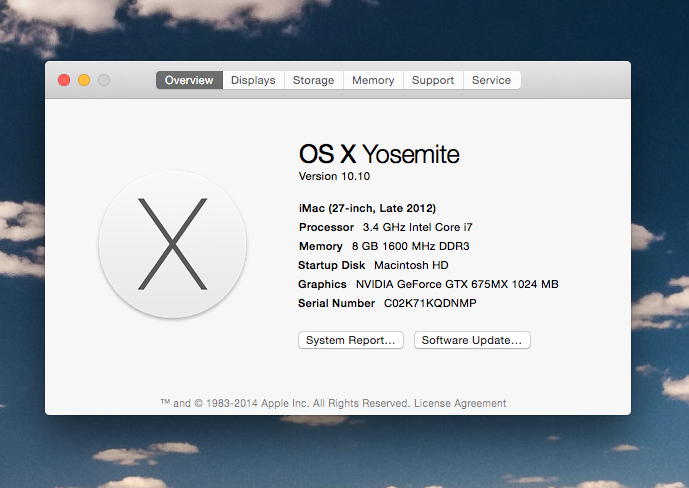Go to the Support tab
The image size is (689, 488).
tap(433, 80)
